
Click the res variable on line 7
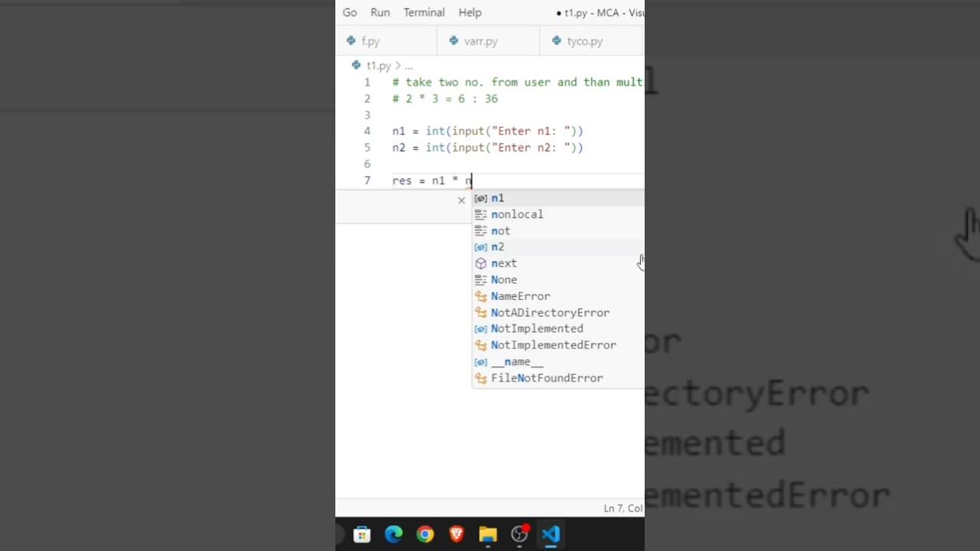[402, 181]
